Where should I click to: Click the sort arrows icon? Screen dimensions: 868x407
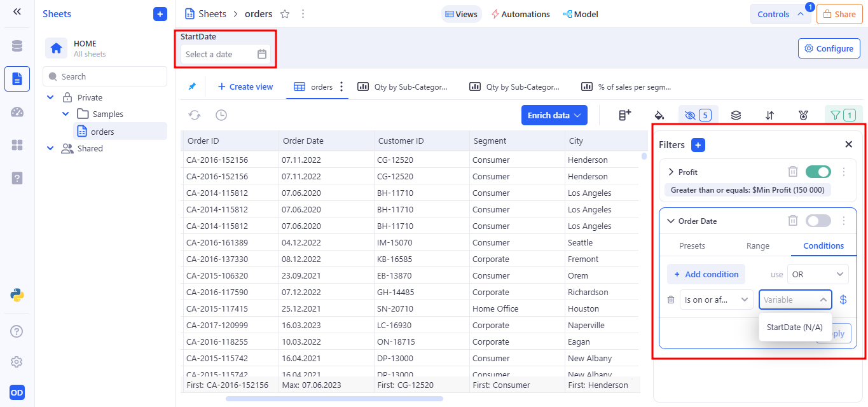pyautogui.click(x=769, y=115)
